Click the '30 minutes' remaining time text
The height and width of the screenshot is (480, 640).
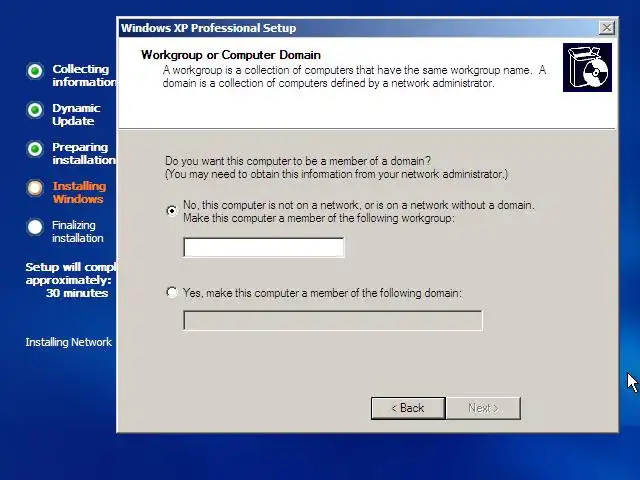click(x=77, y=293)
